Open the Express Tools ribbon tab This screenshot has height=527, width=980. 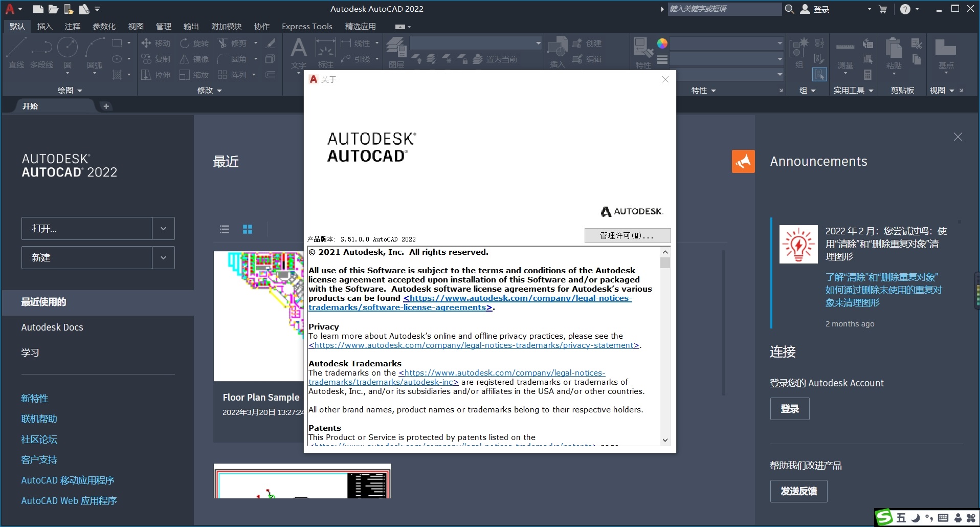307,26
